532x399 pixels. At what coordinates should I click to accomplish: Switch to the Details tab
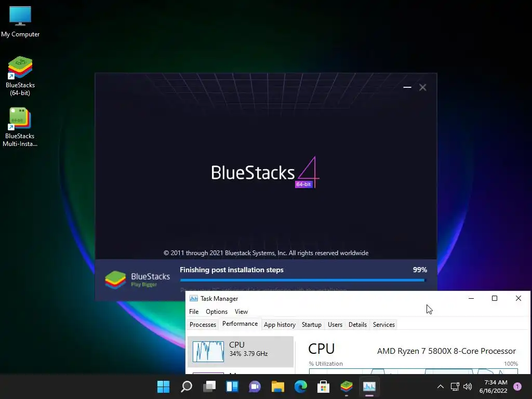point(357,325)
